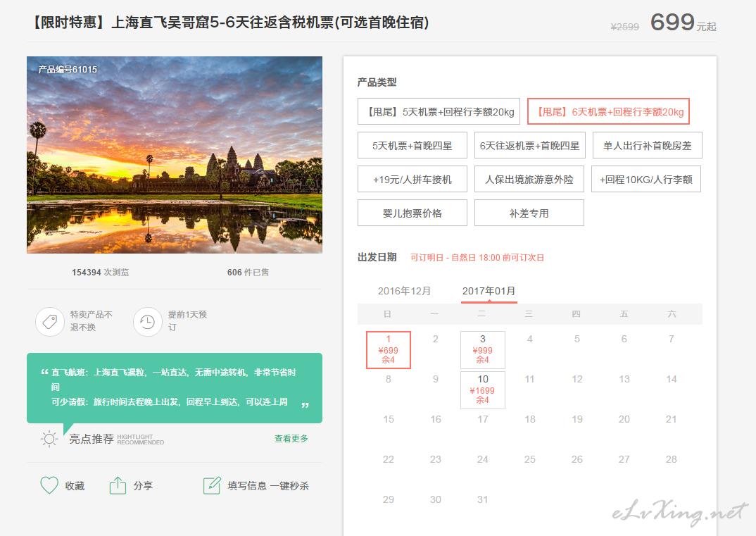
Task: Click the 699 元起 price
Action: click(683, 23)
